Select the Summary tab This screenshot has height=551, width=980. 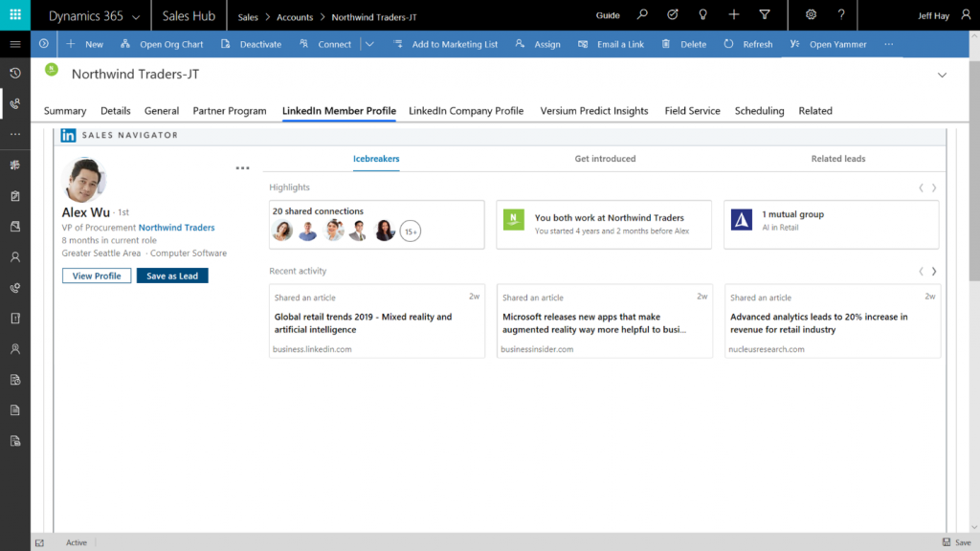point(64,111)
